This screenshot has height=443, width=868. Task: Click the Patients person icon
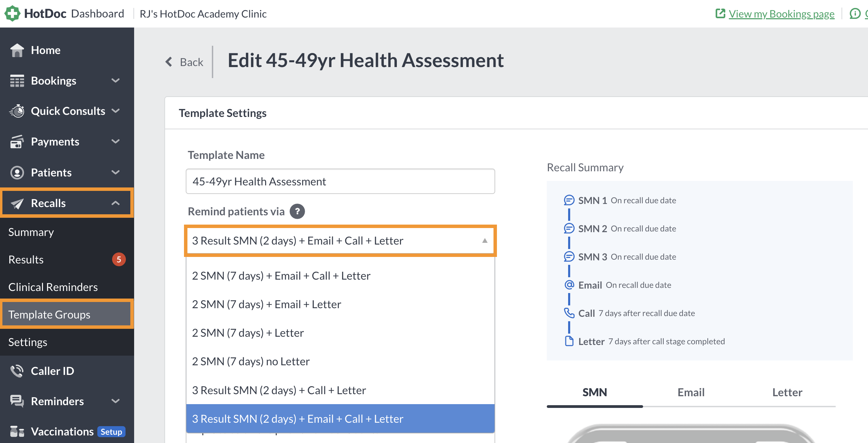point(17,172)
